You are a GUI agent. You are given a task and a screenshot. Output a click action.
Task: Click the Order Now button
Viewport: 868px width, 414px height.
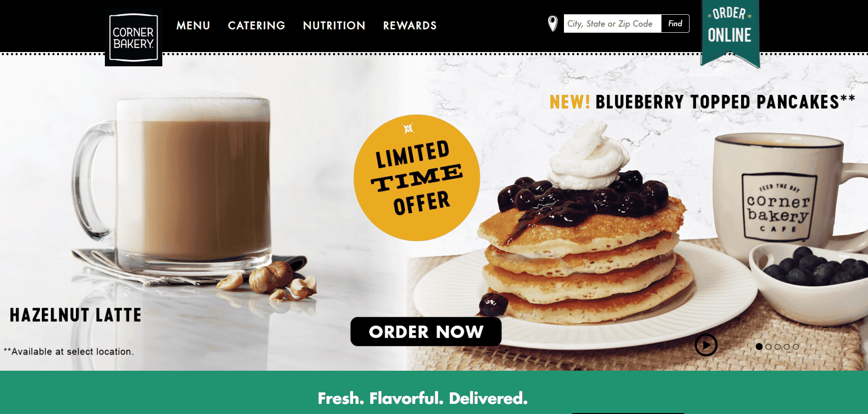coord(426,332)
